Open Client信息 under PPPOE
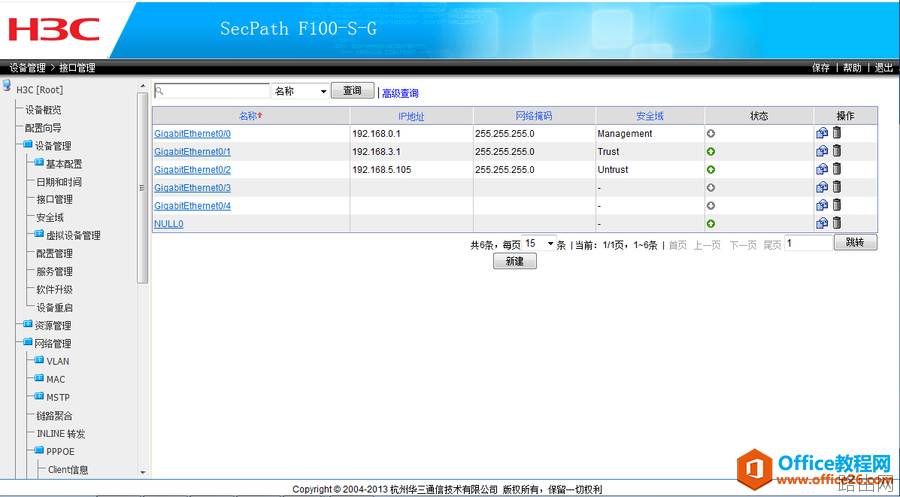 pos(68,469)
